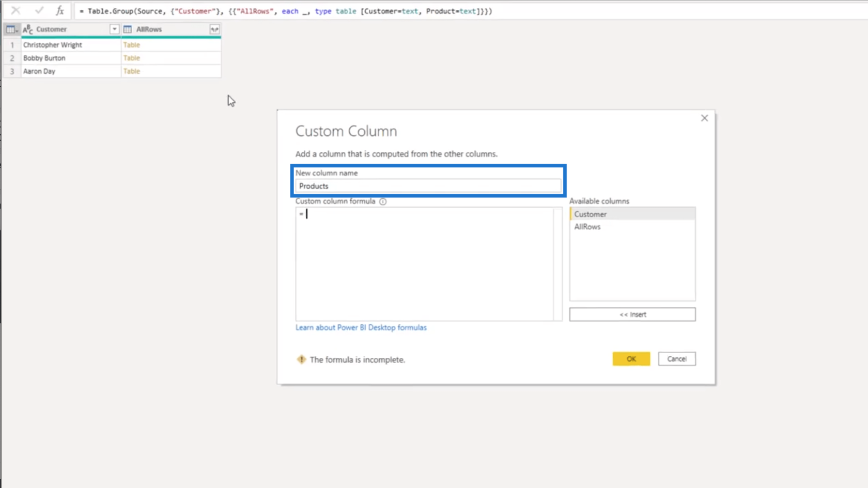This screenshot has width=868, height=488.
Task: Click the formula warning icon
Action: [301, 359]
